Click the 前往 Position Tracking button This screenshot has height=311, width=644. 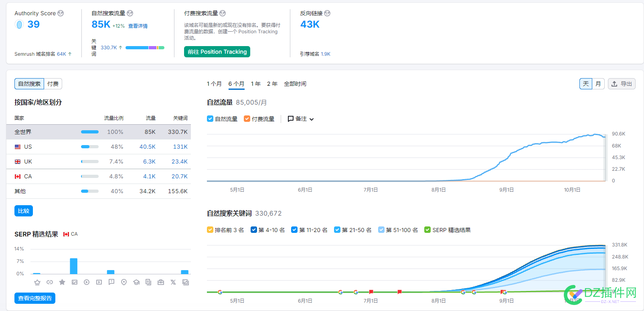tap(217, 52)
